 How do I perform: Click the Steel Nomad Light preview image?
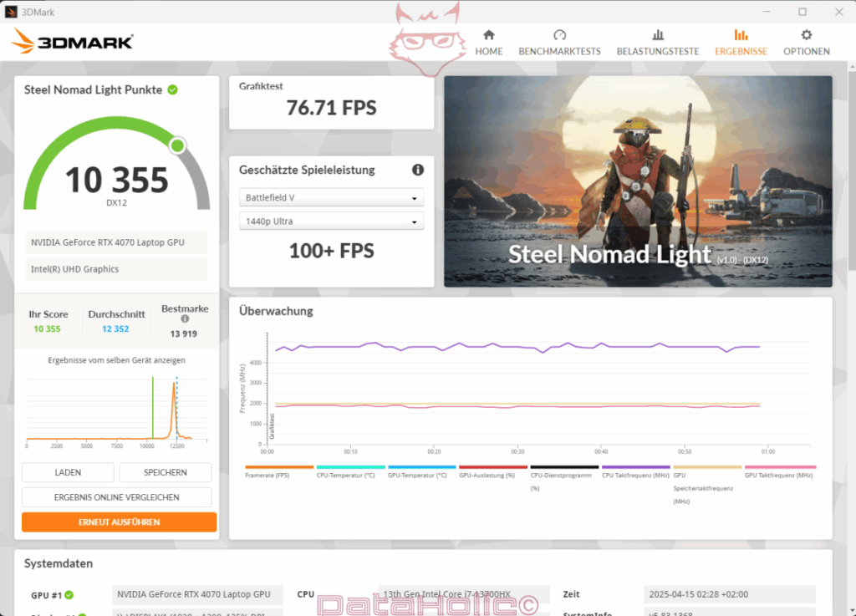coord(638,181)
